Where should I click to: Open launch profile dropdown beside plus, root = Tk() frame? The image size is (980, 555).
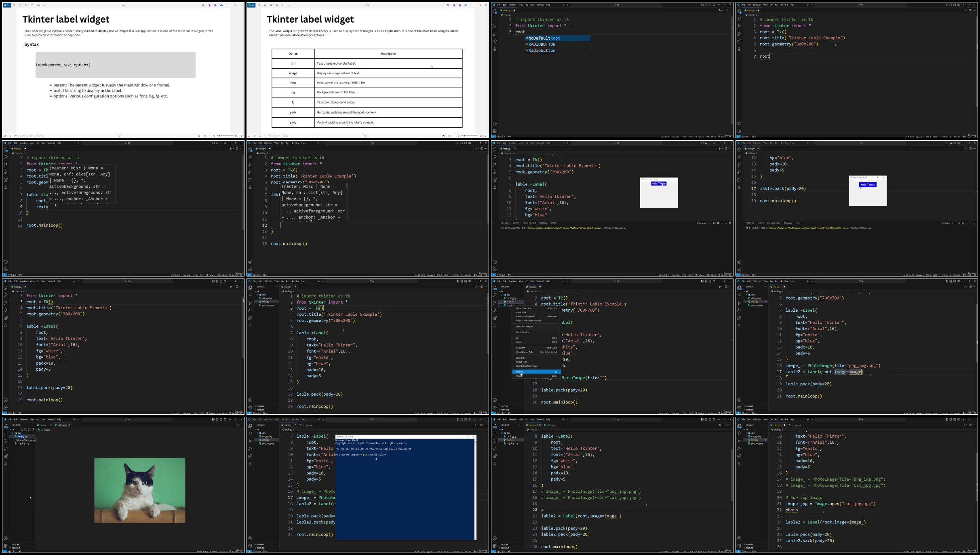[711, 223]
